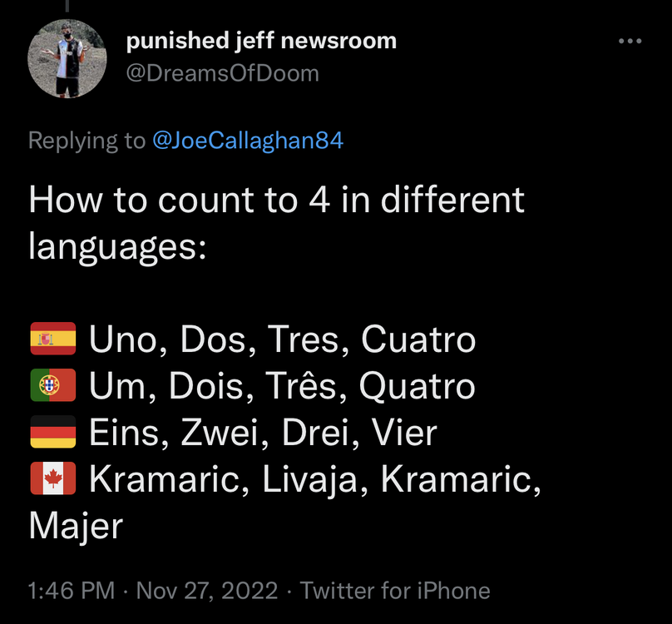The height and width of the screenshot is (624, 672).
Task: Click the word 'languages:' in the tweet
Action: click(117, 247)
